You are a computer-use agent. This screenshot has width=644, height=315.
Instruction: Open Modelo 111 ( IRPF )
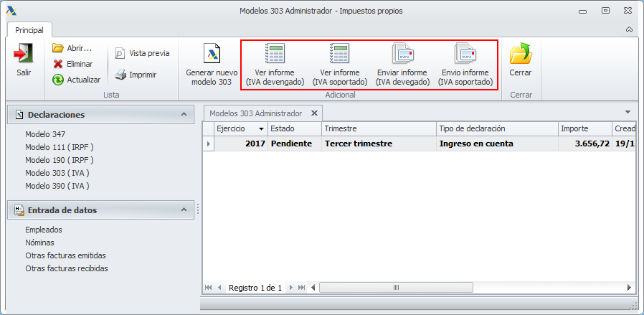[x=60, y=147]
